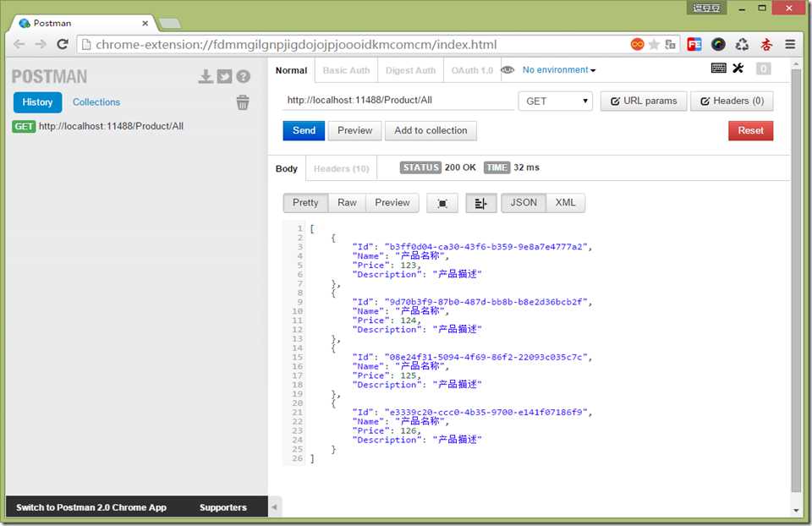Click the translate icon in address bar
The width and height of the screenshot is (812, 526).
coord(670,45)
